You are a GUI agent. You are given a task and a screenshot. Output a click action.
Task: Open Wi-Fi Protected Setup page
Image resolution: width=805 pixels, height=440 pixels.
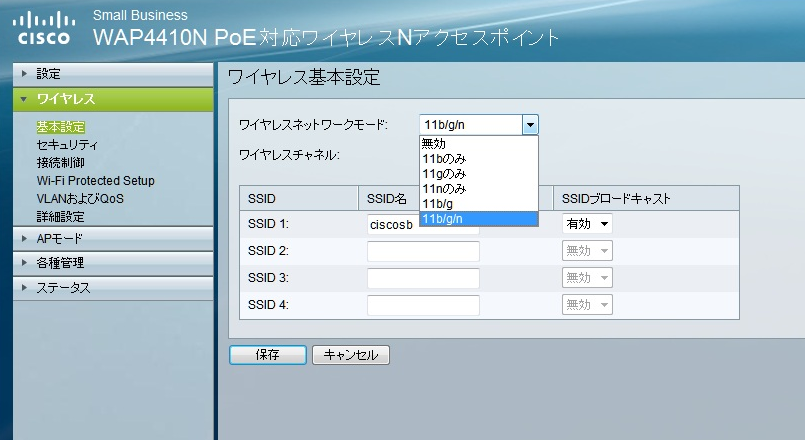(95, 181)
